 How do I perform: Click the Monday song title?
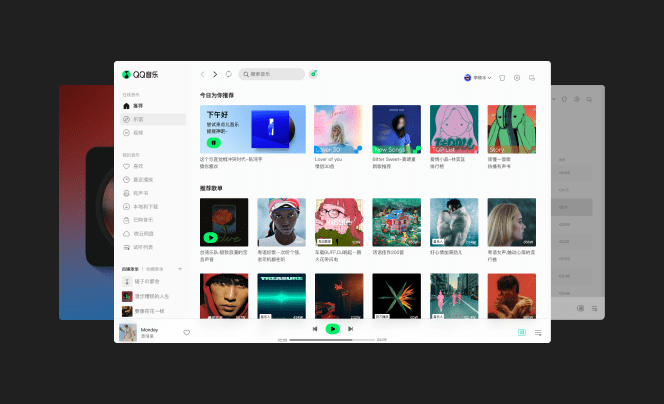(x=149, y=329)
